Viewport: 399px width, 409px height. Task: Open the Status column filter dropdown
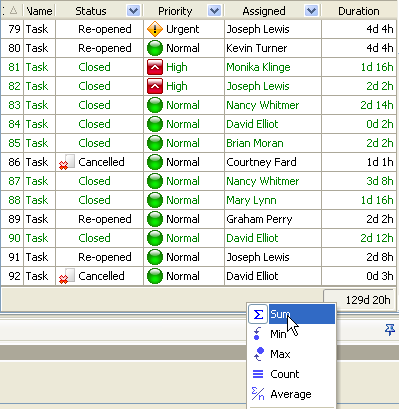point(133,11)
